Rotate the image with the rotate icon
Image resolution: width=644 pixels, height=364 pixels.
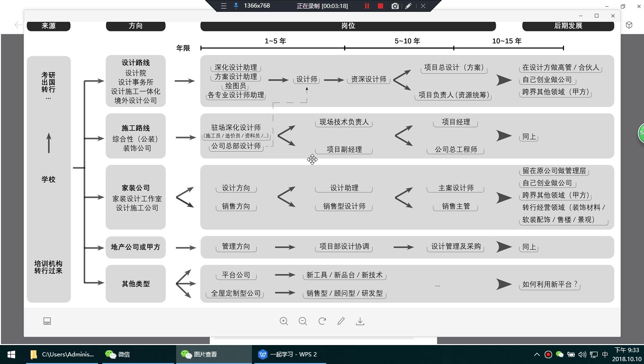coord(322,321)
